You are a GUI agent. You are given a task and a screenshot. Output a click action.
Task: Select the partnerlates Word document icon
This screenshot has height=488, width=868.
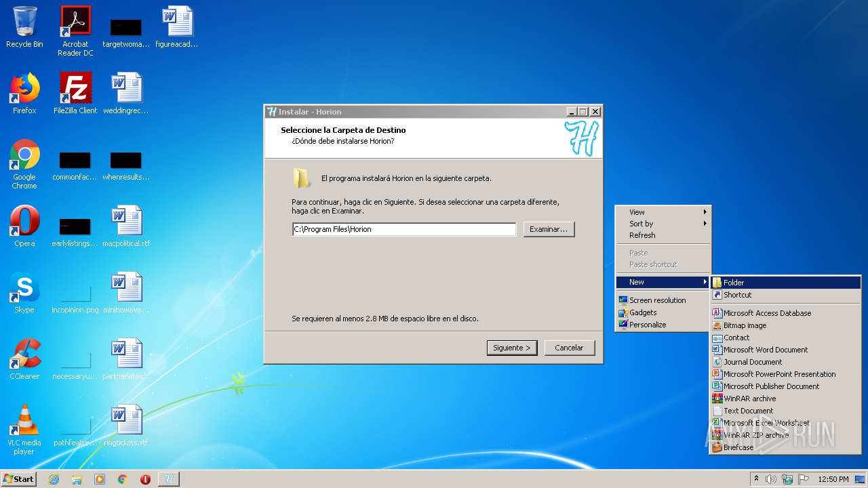pos(126,359)
